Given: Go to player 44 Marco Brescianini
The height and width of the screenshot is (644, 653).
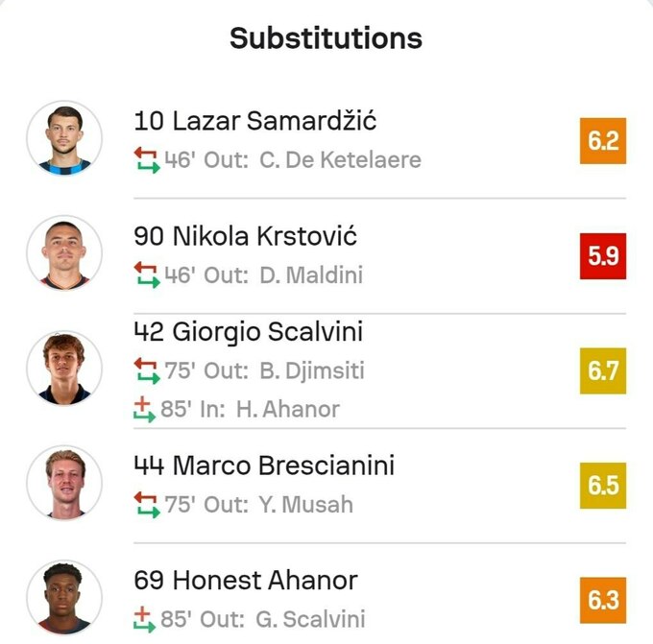Looking at the screenshot, I should tap(264, 465).
